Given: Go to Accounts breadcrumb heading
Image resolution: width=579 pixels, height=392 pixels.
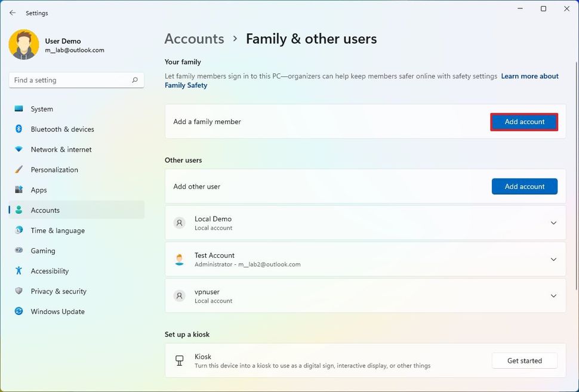Looking at the screenshot, I should [194, 39].
